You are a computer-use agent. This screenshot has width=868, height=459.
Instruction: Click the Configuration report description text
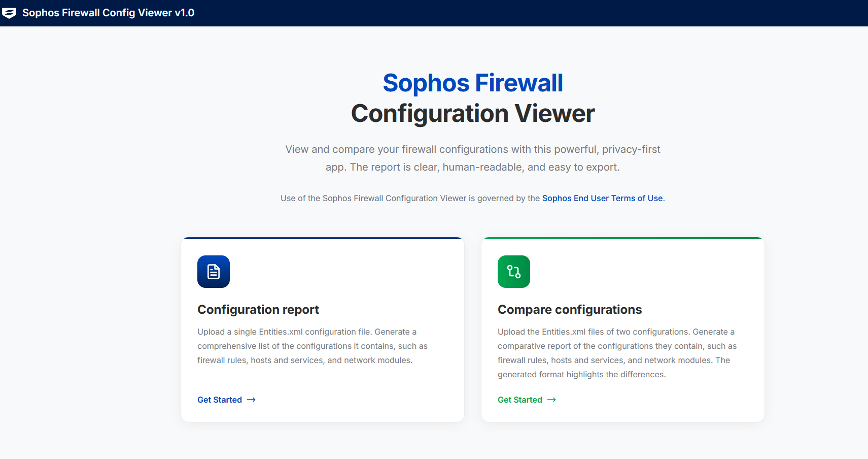coord(312,346)
